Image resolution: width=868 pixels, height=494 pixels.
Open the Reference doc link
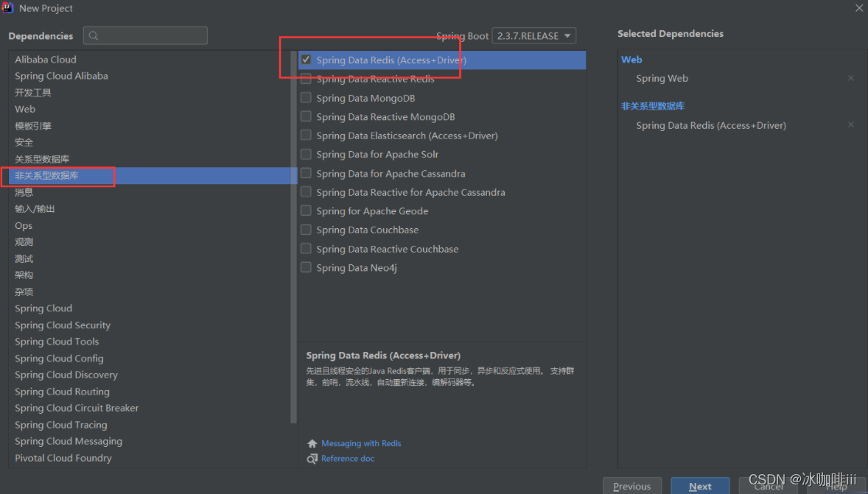348,458
